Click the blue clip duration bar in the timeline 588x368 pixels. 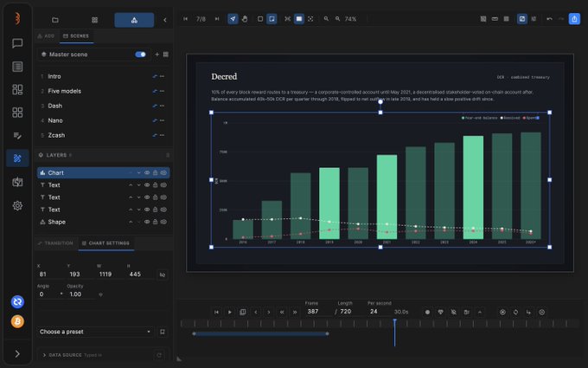260,333
